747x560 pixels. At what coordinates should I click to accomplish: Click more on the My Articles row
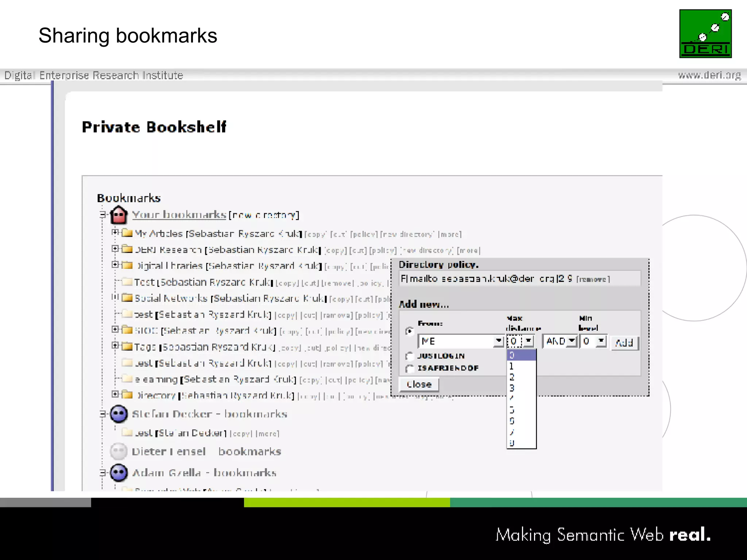pos(450,234)
